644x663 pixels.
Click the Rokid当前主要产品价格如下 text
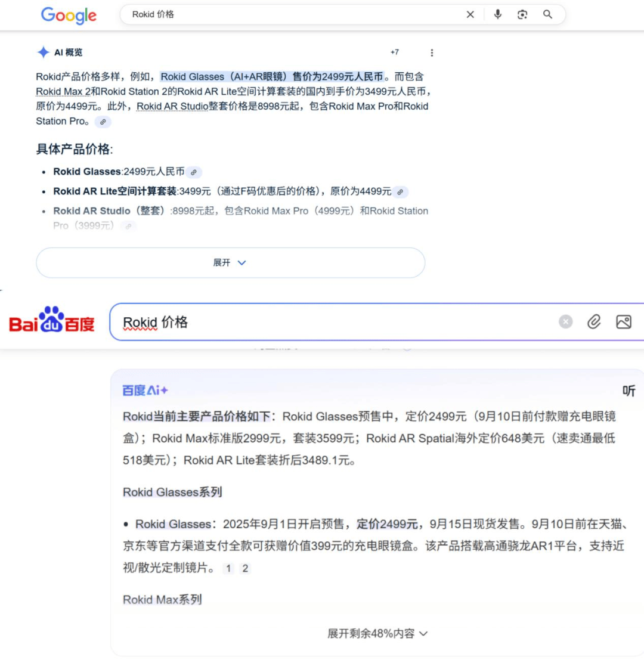[x=197, y=417]
